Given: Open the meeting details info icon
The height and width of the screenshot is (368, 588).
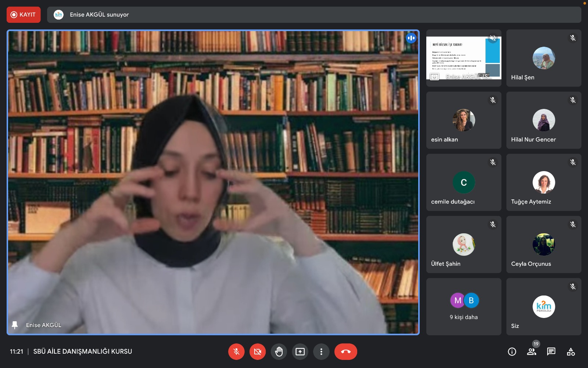Looking at the screenshot, I should click(x=512, y=352).
